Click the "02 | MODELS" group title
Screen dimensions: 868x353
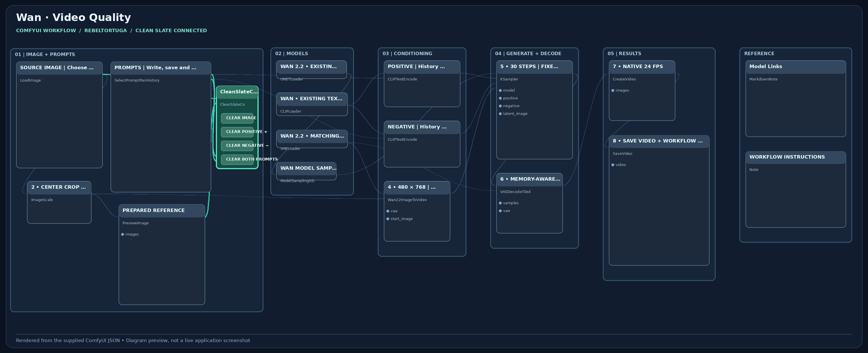click(291, 54)
